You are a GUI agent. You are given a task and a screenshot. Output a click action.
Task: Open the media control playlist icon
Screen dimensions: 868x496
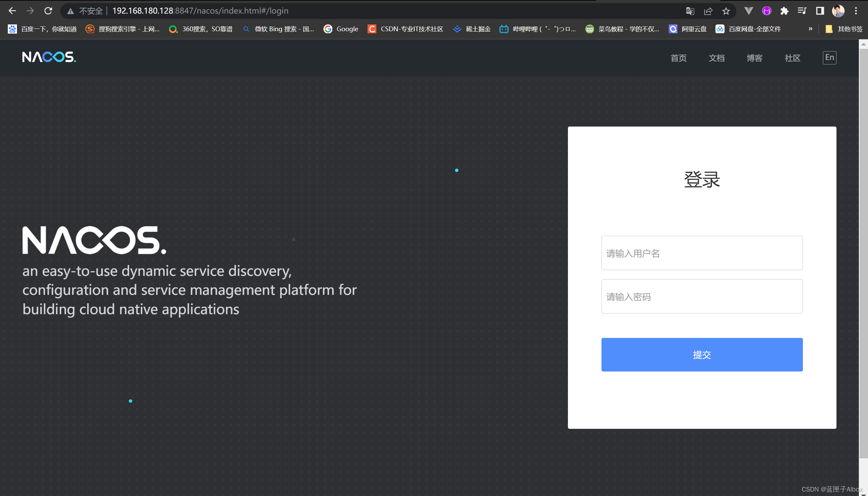pos(802,11)
